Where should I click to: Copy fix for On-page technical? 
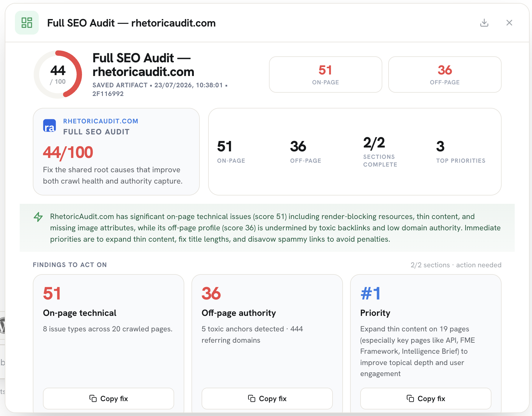click(x=109, y=398)
